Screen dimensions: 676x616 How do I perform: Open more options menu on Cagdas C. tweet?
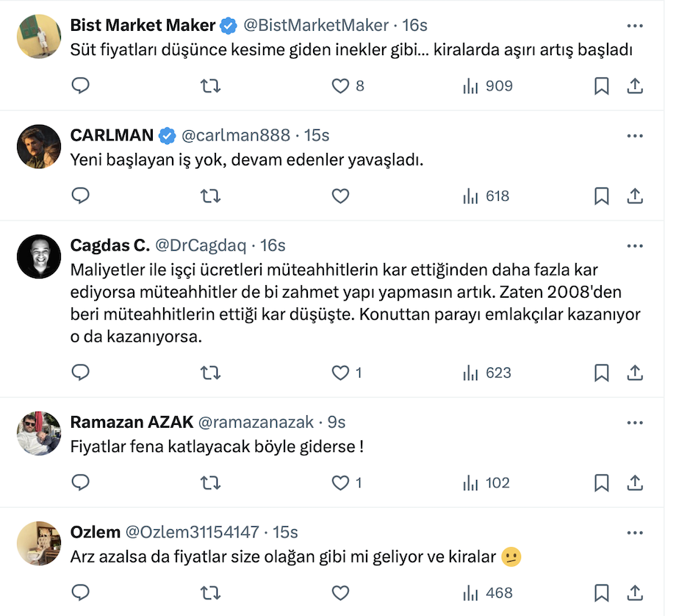point(635,246)
